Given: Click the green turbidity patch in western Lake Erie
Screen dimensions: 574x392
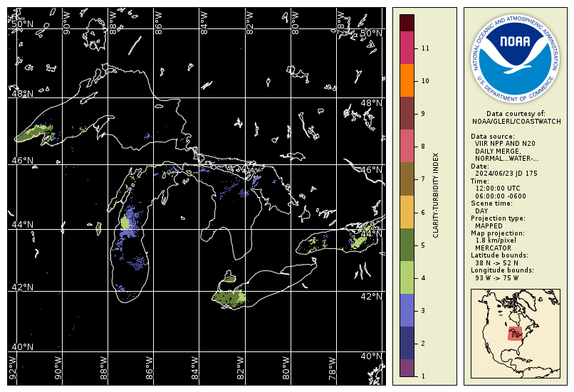Looking at the screenshot, I should (229, 297).
